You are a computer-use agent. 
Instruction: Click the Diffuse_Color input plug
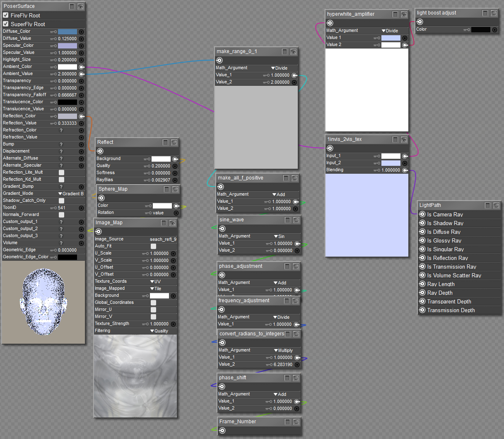tap(82, 32)
